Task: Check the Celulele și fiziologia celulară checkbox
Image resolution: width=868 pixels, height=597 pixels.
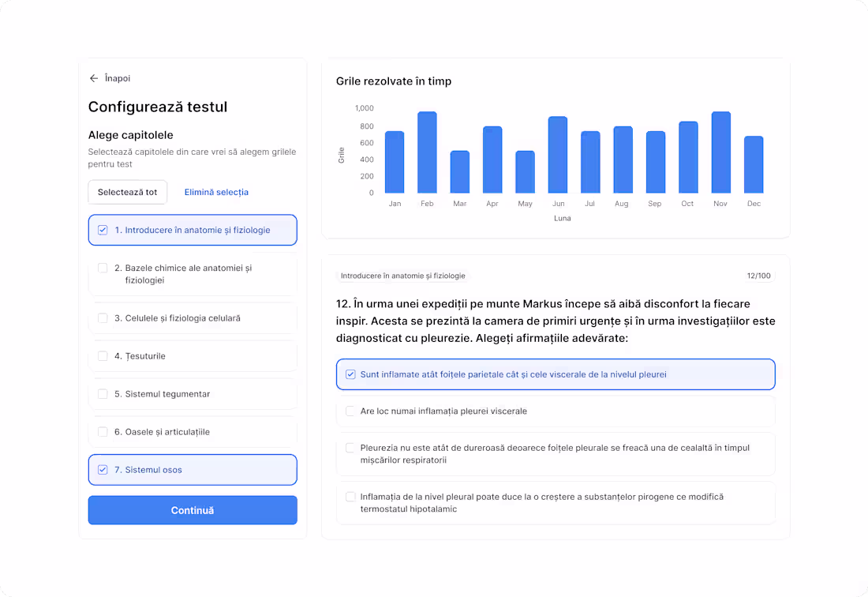Action: [x=103, y=318]
